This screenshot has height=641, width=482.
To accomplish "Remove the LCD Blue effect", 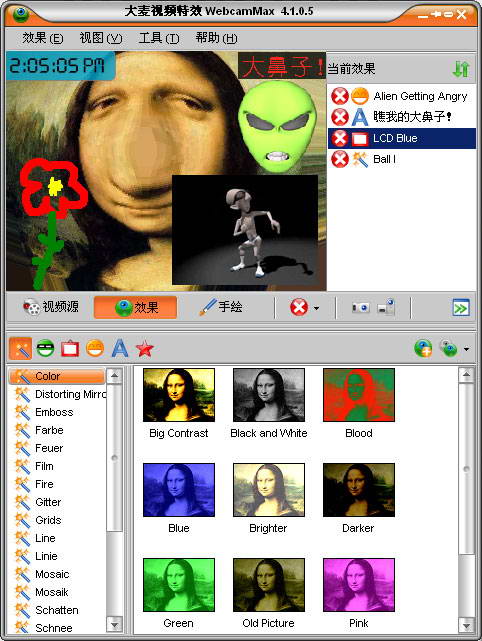I will (x=339, y=139).
